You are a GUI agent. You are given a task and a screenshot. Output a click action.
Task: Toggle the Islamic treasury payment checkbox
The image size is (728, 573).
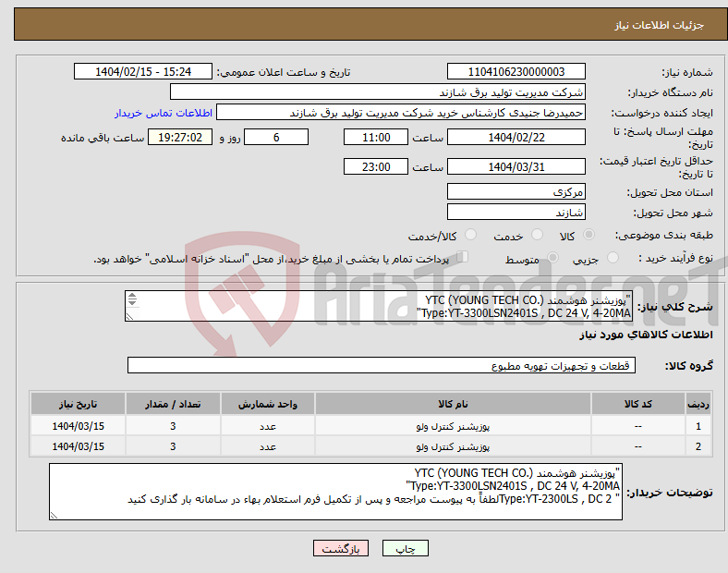point(463,257)
